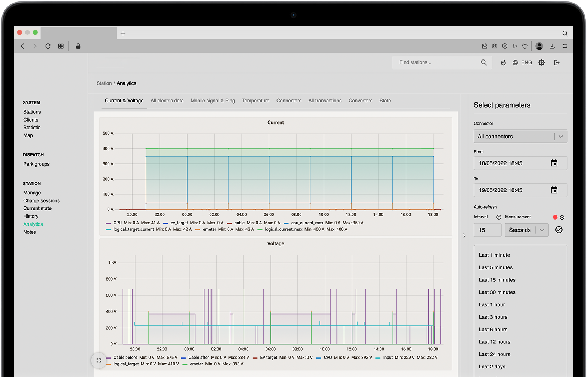Reload the page with the refresh icon

[48, 46]
